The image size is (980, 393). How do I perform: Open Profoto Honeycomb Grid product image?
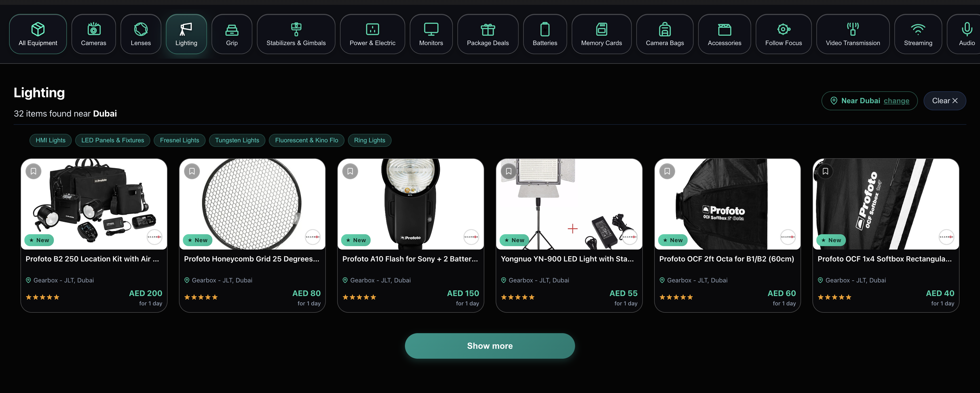point(252,204)
